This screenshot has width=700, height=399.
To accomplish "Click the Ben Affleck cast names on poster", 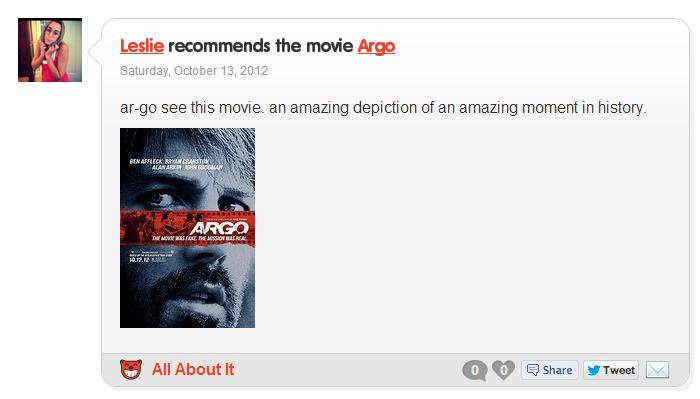I will point(175,164).
